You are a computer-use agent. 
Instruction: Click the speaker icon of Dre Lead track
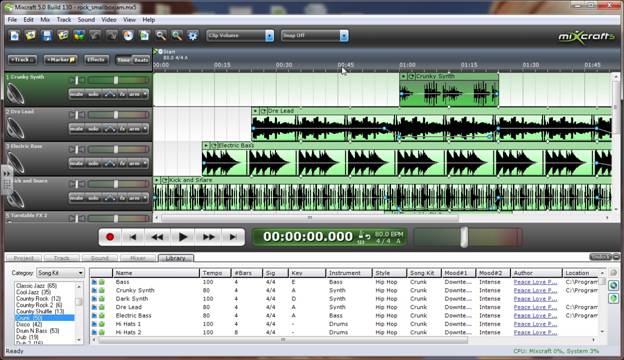(x=15, y=128)
